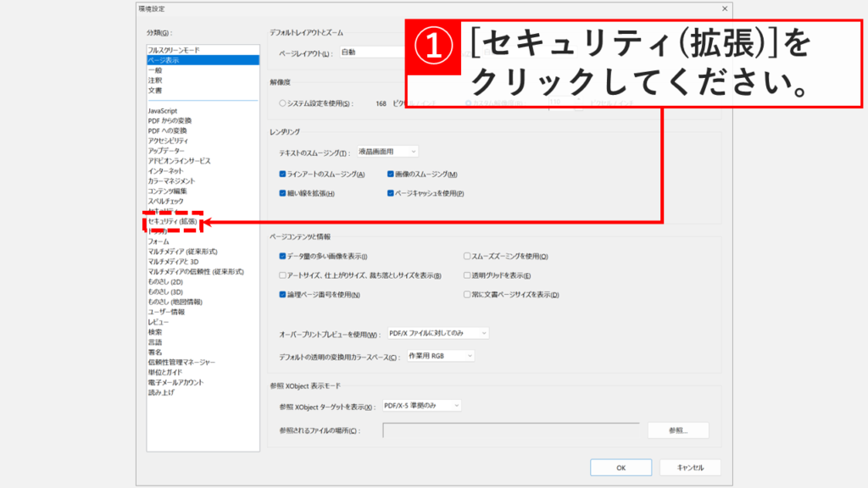Select マルチメディア (従来形式) category
The height and width of the screenshot is (488, 868).
tap(183, 251)
